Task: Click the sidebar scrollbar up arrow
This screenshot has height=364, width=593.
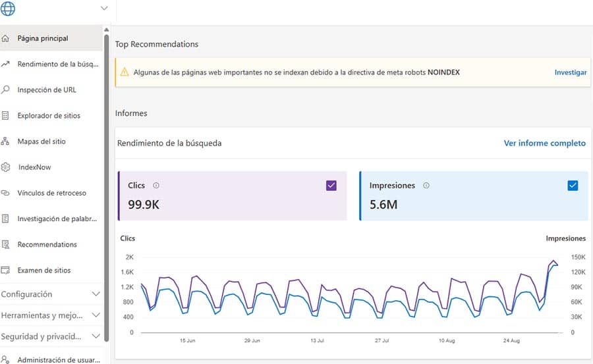Action: coord(107,30)
